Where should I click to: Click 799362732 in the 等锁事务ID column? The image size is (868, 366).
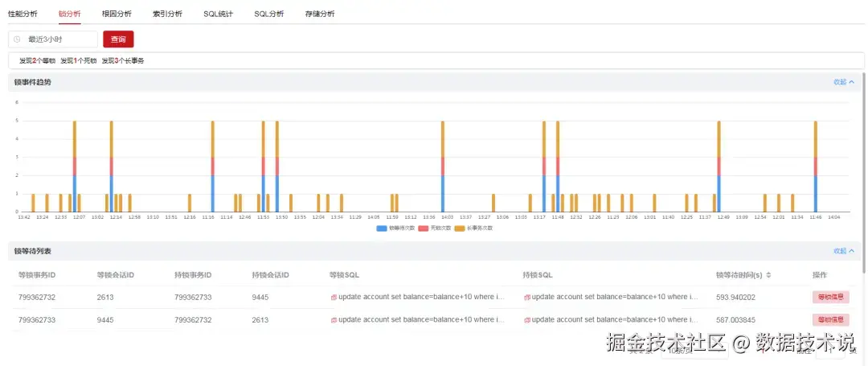(37, 298)
